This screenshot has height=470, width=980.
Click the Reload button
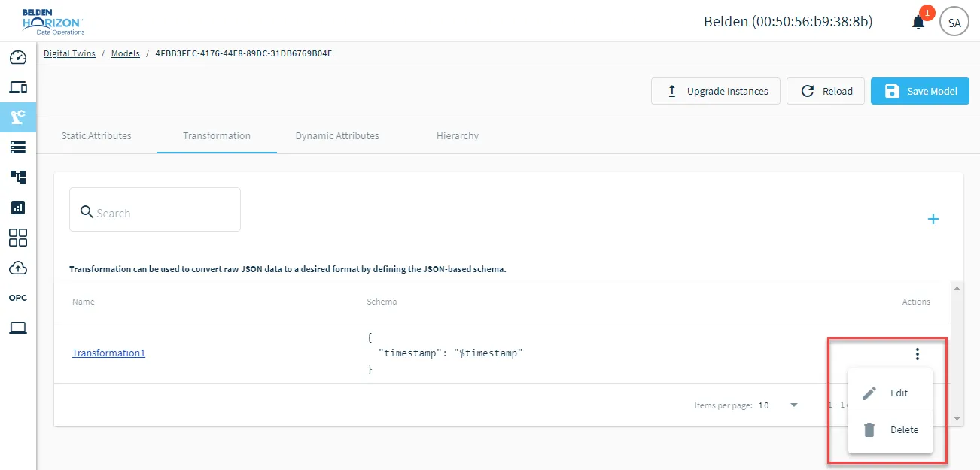[x=826, y=91]
